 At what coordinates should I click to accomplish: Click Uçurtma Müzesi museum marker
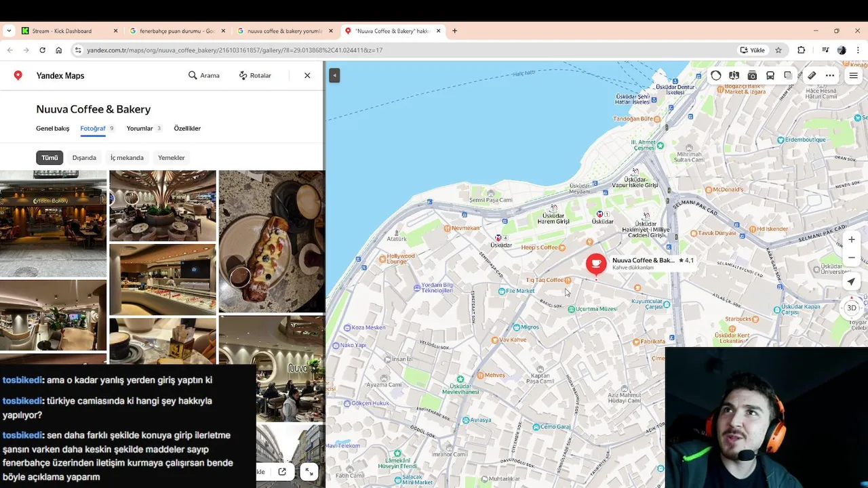point(592,308)
